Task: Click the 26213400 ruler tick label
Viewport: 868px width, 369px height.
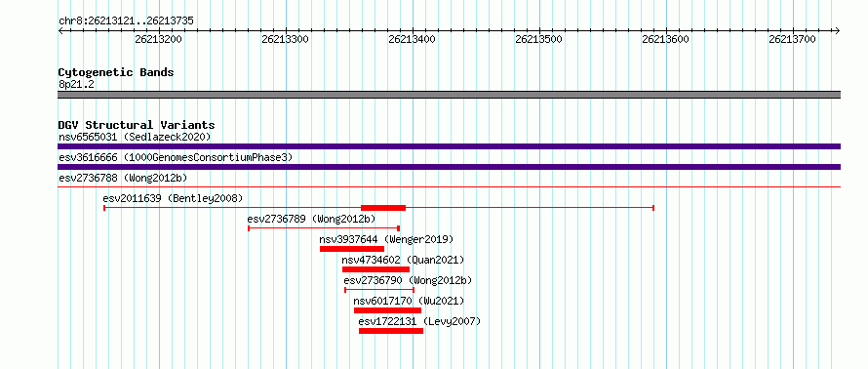Action: tap(412, 39)
